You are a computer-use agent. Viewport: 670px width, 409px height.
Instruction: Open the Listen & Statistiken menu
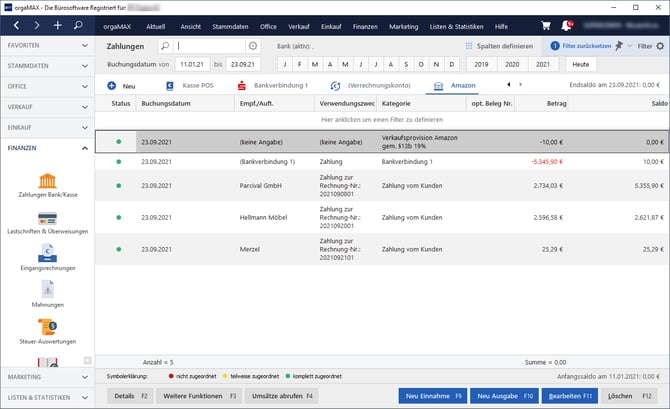point(456,26)
